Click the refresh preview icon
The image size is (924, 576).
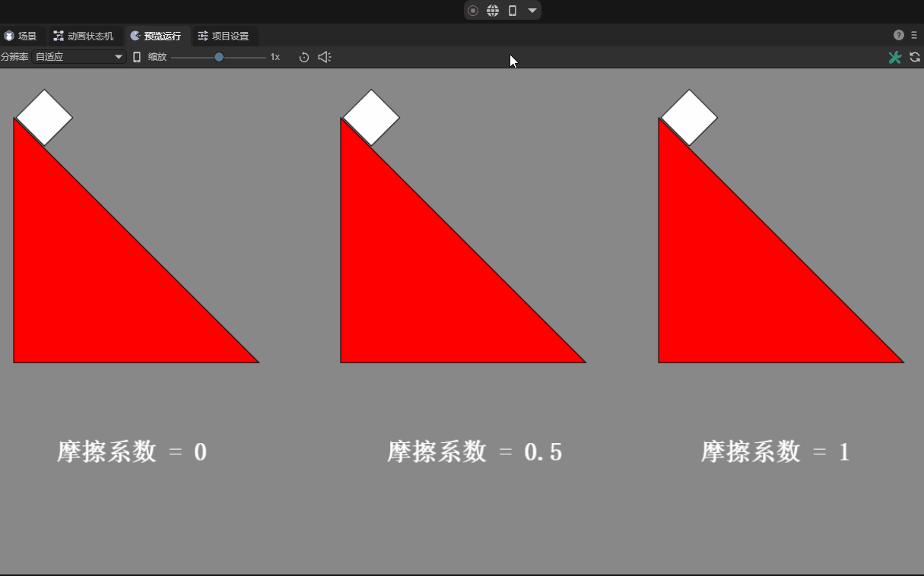point(915,57)
